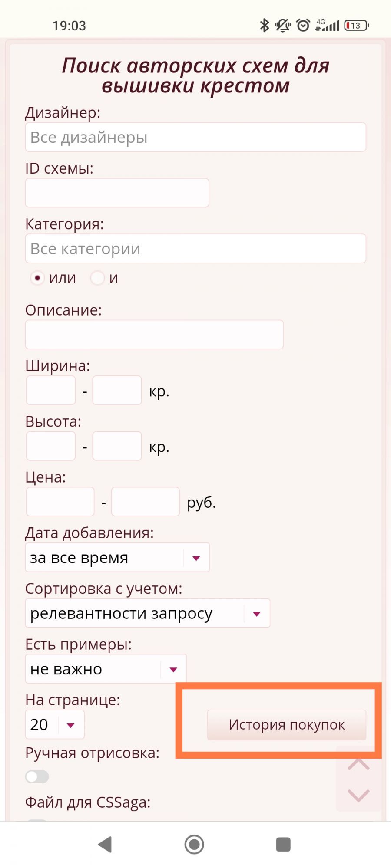The height and width of the screenshot is (868, 391).
Task: Focus the "Дизайнер" selection field
Action: tap(195, 138)
